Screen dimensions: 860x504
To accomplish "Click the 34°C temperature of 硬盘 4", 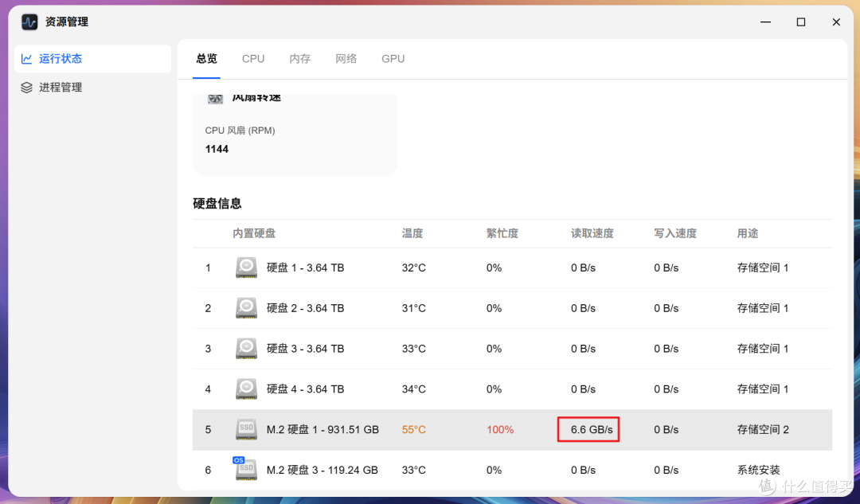I will 414,389.
